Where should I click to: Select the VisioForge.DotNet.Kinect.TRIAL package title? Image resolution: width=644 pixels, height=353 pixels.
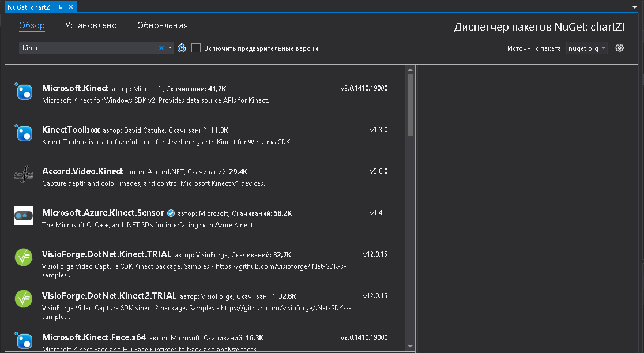point(107,254)
